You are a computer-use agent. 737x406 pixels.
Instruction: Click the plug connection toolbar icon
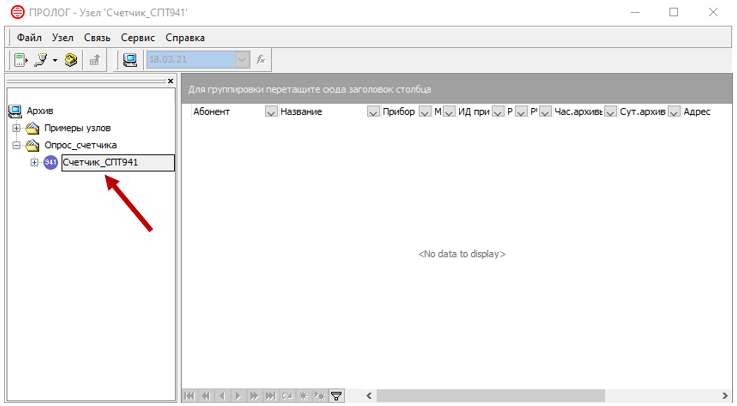tap(41, 60)
